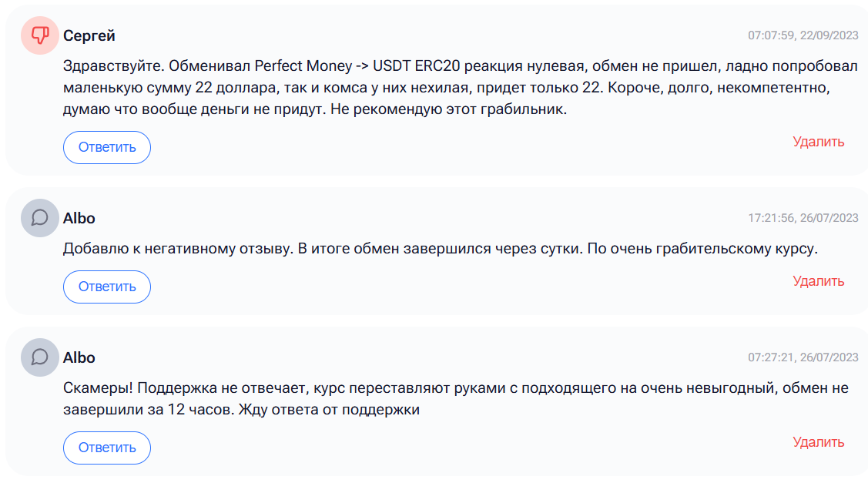Click the thumbs-down icon beside Сергей
The width and height of the screenshot is (868, 483).
[40, 35]
